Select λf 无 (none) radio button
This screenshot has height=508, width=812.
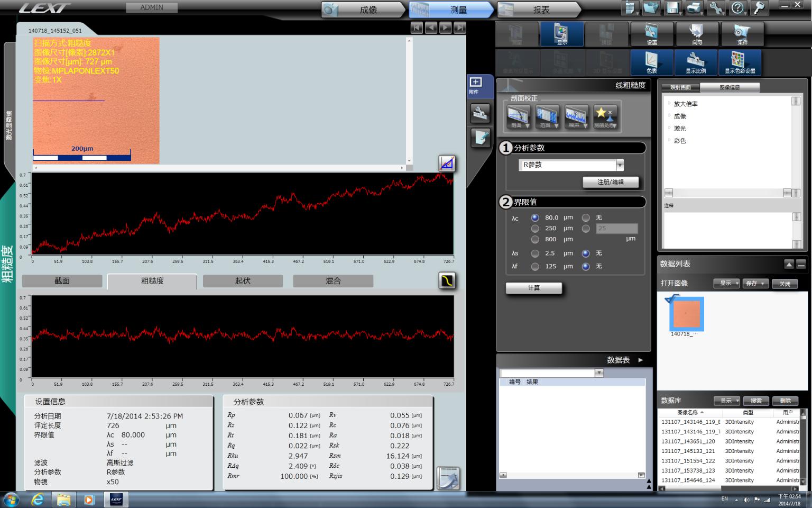coord(586,267)
